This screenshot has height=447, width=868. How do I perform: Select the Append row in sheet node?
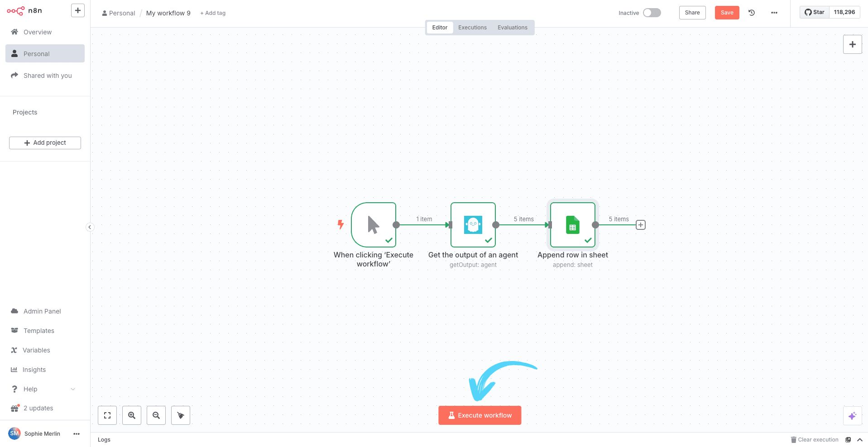[573, 225]
